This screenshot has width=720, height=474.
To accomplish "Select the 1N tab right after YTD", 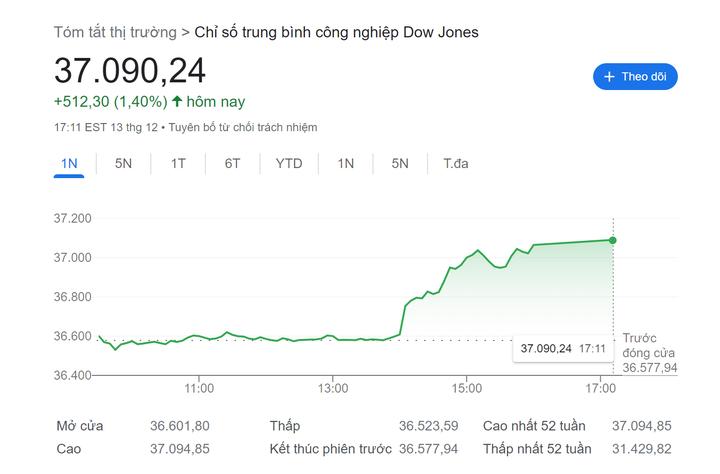I will pyautogui.click(x=346, y=163).
